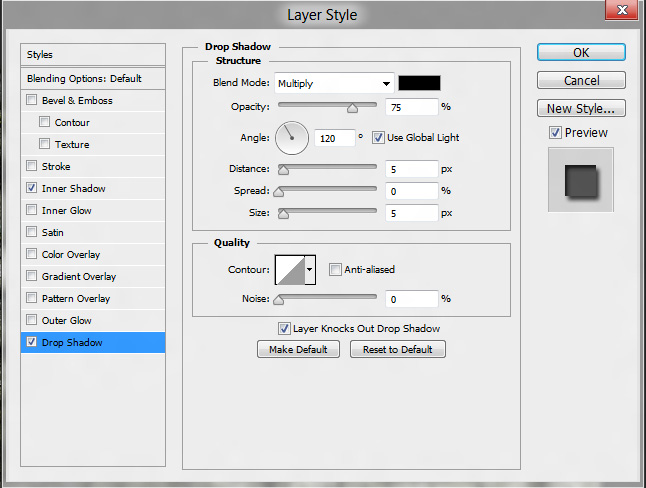This screenshot has width=646, height=488.
Task: Click the Contour curve thumbnail
Action: coord(290,270)
